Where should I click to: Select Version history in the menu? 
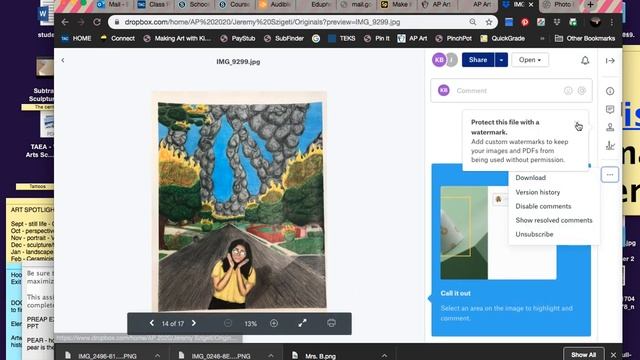pos(538,192)
